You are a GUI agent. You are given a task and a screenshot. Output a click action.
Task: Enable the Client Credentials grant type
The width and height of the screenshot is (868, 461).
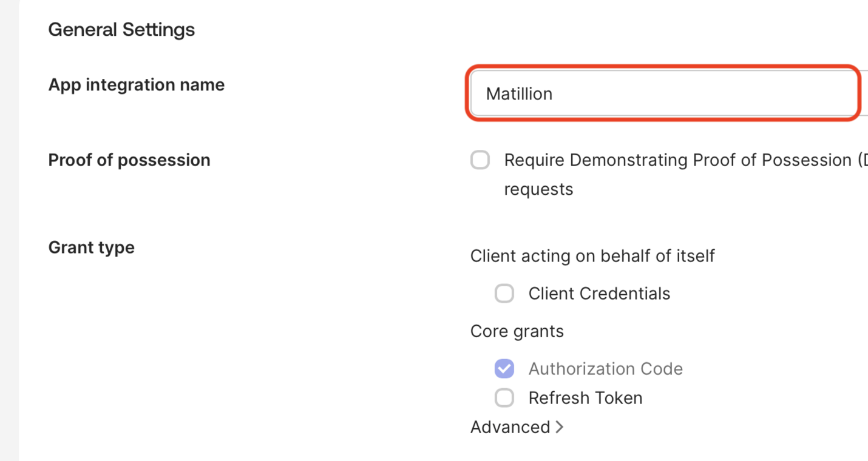(x=504, y=294)
